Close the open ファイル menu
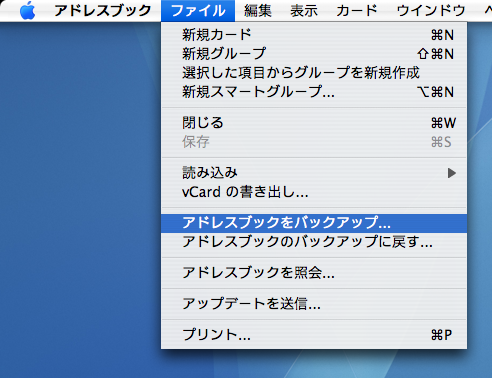 pyautogui.click(x=198, y=11)
